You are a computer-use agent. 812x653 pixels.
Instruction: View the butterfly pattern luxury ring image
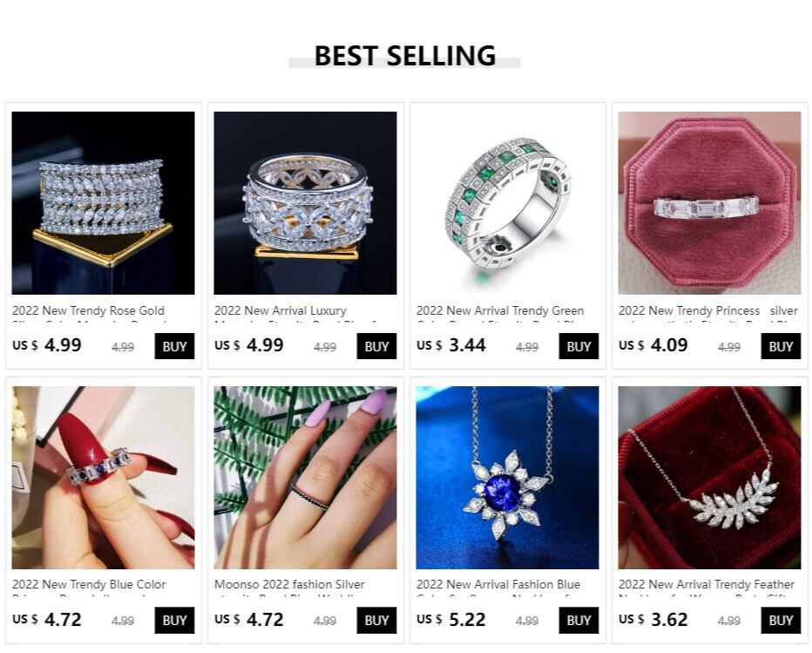point(305,202)
